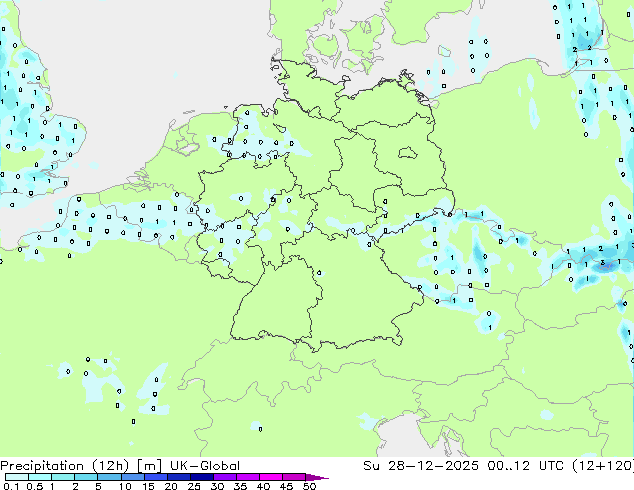
Task: Click the '[m]' unit label
Action: click(x=149, y=466)
